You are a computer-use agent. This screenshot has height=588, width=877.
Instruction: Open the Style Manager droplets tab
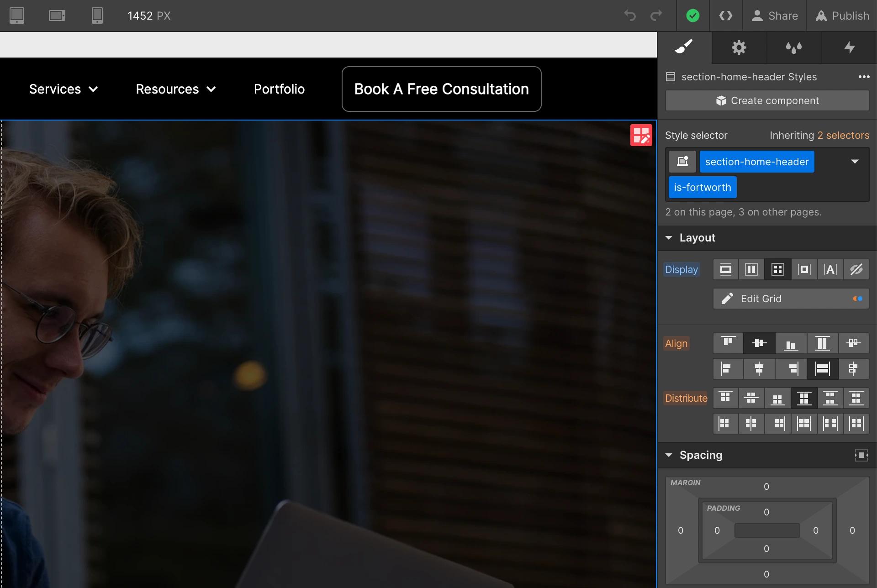click(x=794, y=47)
